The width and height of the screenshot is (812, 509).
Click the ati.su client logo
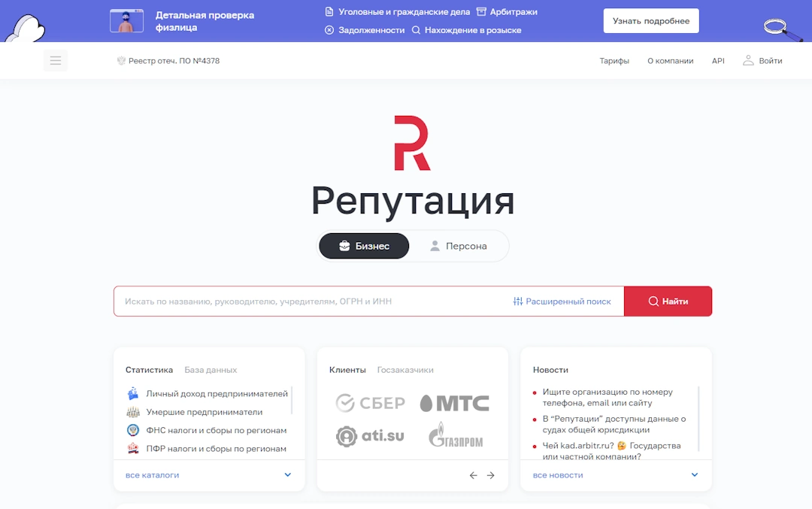[370, 435]
